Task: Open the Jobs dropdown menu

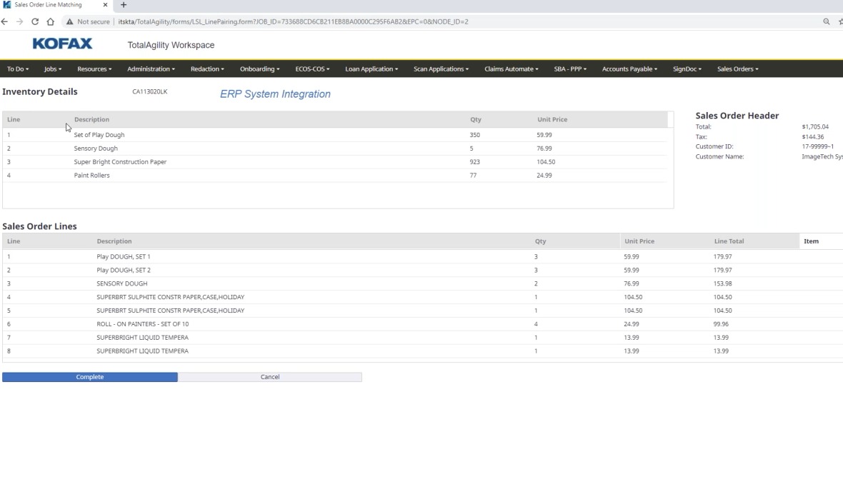Action: pos(53,69)
